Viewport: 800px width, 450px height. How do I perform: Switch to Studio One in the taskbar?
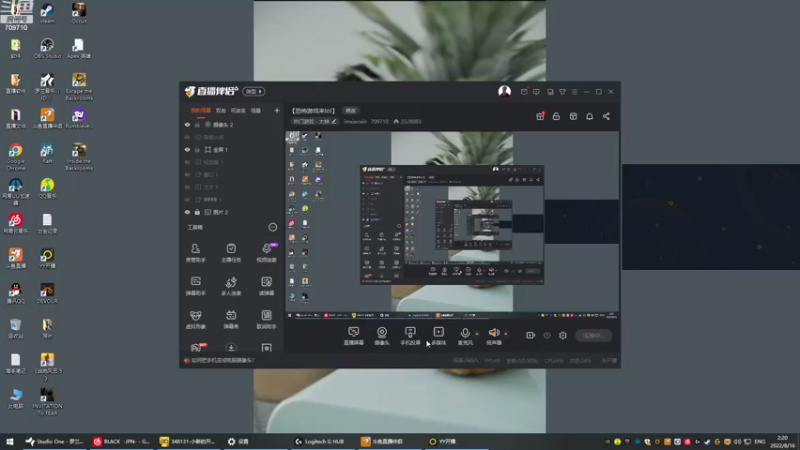[x=55, y=441]
